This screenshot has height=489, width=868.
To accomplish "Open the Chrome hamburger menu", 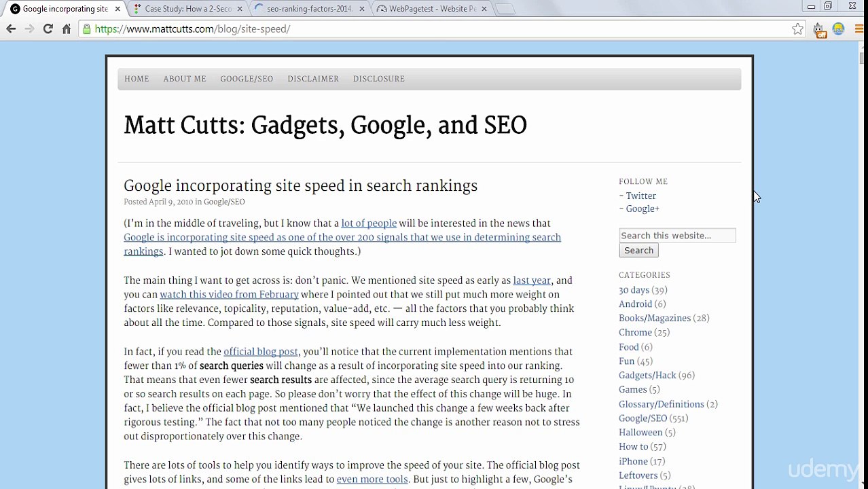I will (859, 29).
